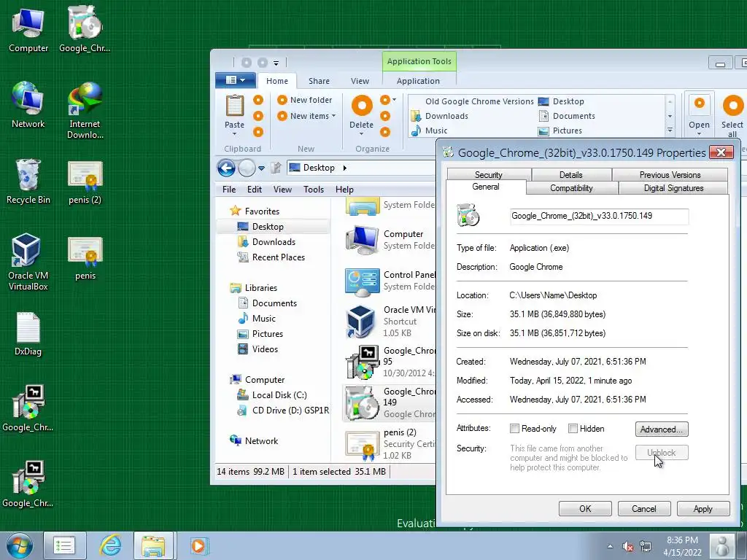Screen dimensions: 747x560
Task: Enable the Read-only attribute checkbox
Action: [514, 429]
